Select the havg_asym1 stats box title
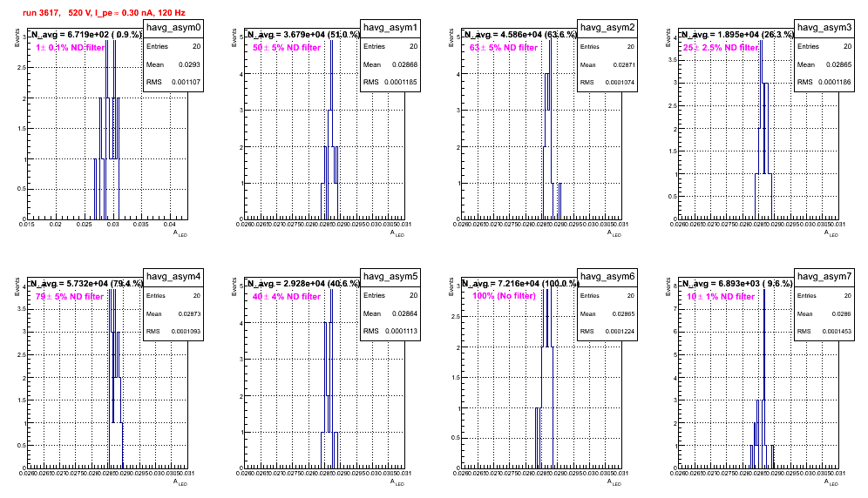 tap(390, 27)
